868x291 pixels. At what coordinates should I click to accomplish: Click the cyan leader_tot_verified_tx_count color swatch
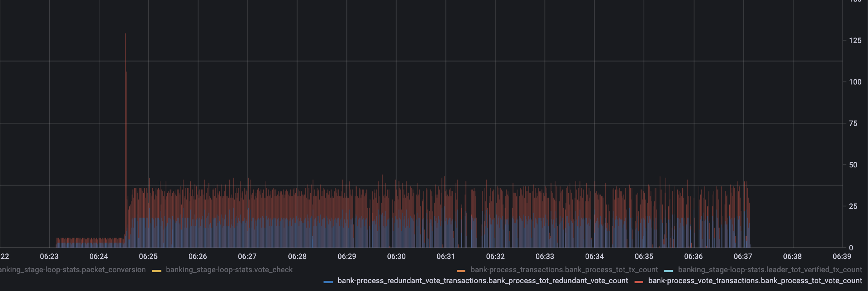(x=669, y=271)
